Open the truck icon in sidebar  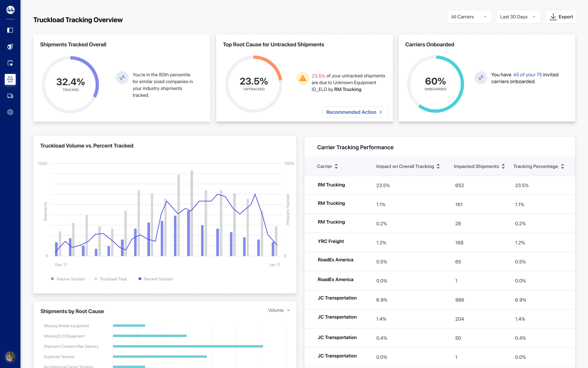(10, 96)
